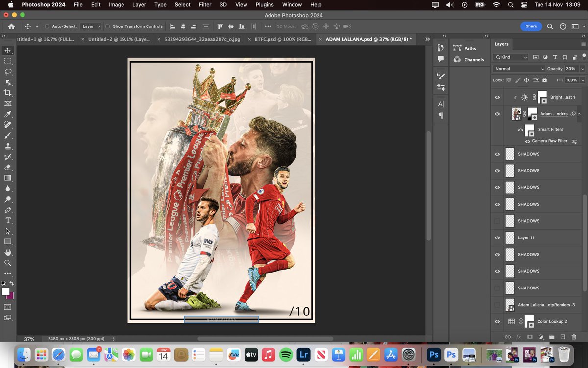This screenshot has width=588, height=368.
Task: Hide Layer 11 visibility eye
Action: click(x=497, y=238)
